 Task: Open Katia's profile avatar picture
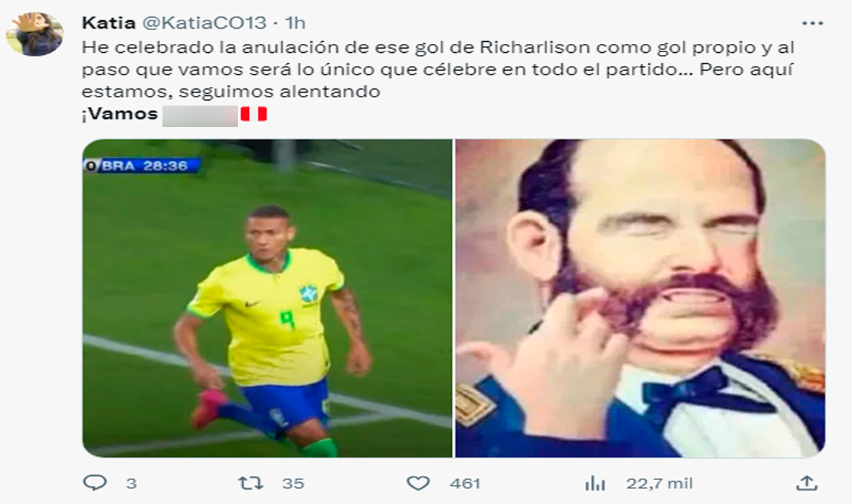(34, 34)
